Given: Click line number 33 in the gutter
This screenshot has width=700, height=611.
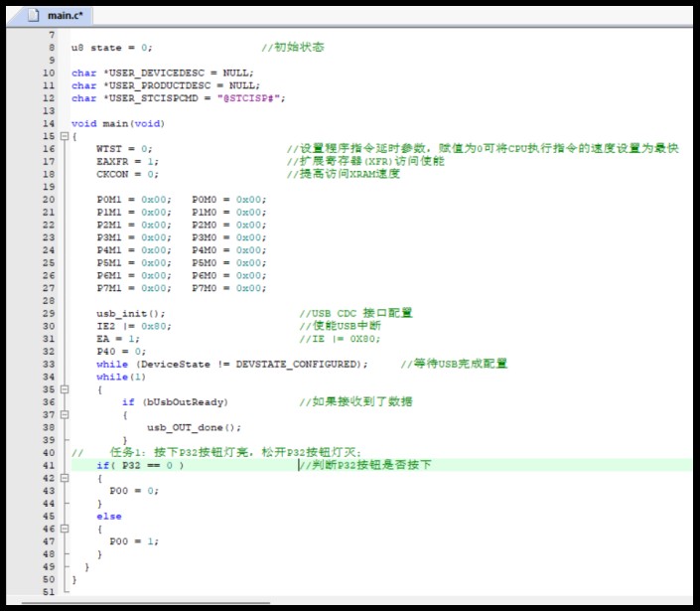Looking at the screenshot, I should coord(49,365).
